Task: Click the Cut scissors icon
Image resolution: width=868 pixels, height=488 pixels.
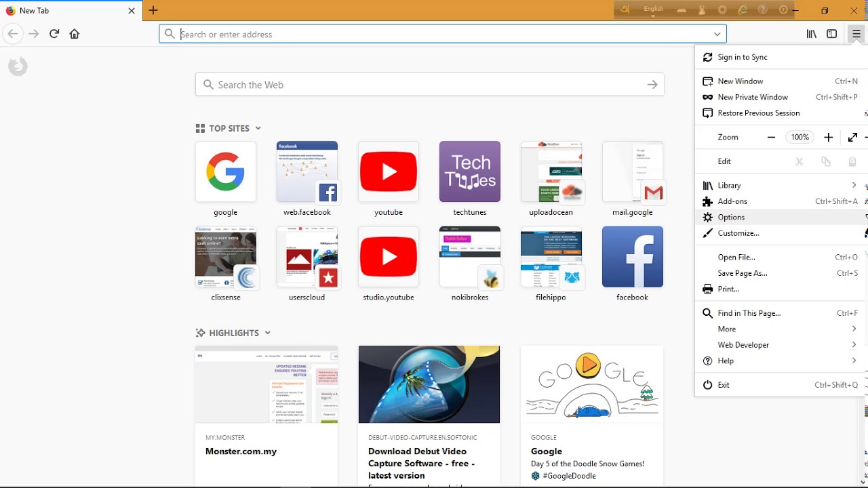Action: click(x=800, y=161)
